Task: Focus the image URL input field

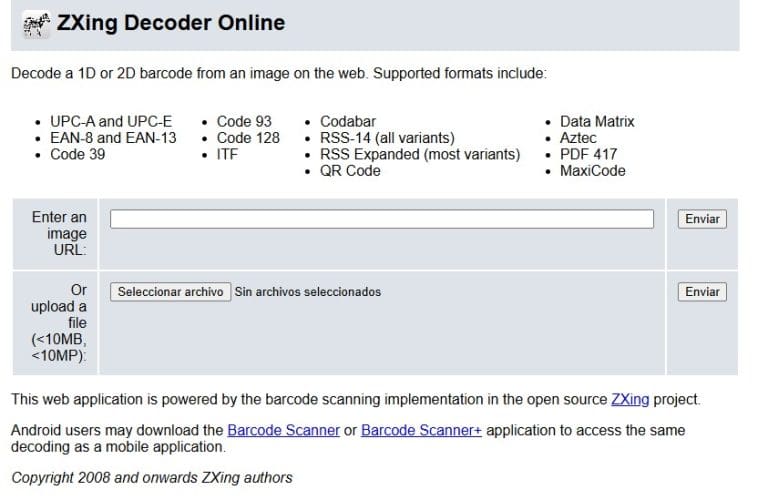Action: (x=381, y=219)
